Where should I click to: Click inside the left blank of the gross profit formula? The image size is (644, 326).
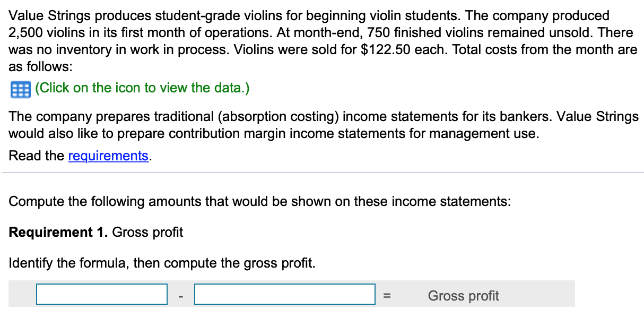pyautogui.click(x=101, y=294)
